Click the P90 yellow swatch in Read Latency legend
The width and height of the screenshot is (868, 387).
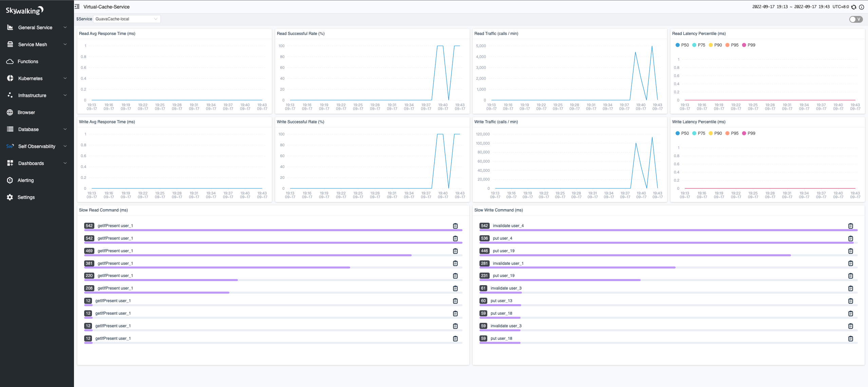[711, 45]
